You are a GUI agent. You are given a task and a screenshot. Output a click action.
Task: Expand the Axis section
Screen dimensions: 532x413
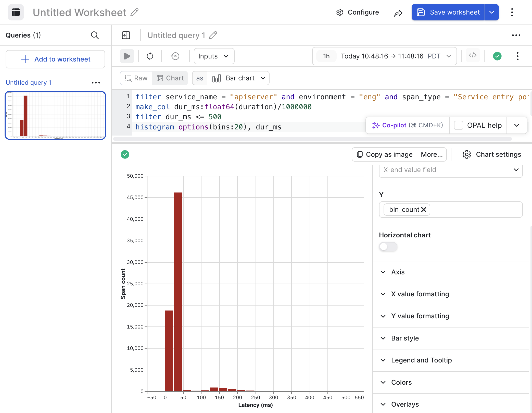click(450, 272)
